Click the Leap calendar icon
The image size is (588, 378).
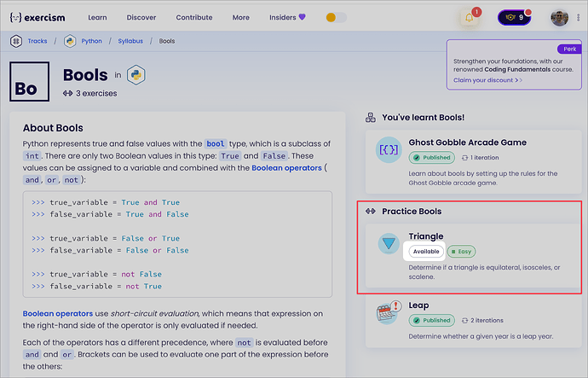[389, 312]
